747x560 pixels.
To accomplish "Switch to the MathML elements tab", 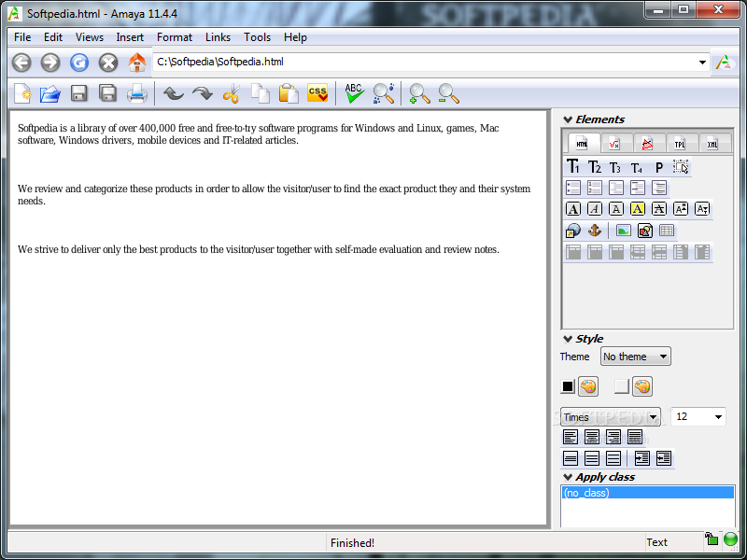I will [614, 144].
